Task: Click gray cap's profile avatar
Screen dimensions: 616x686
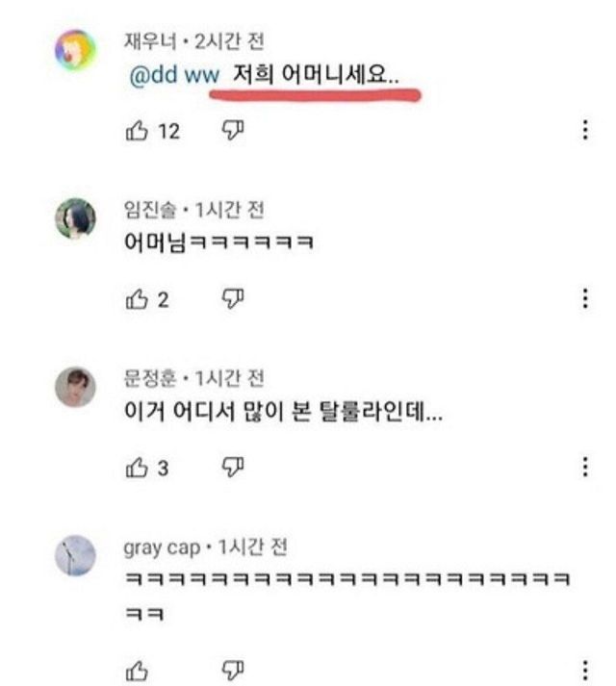Action: coord(75,555)
